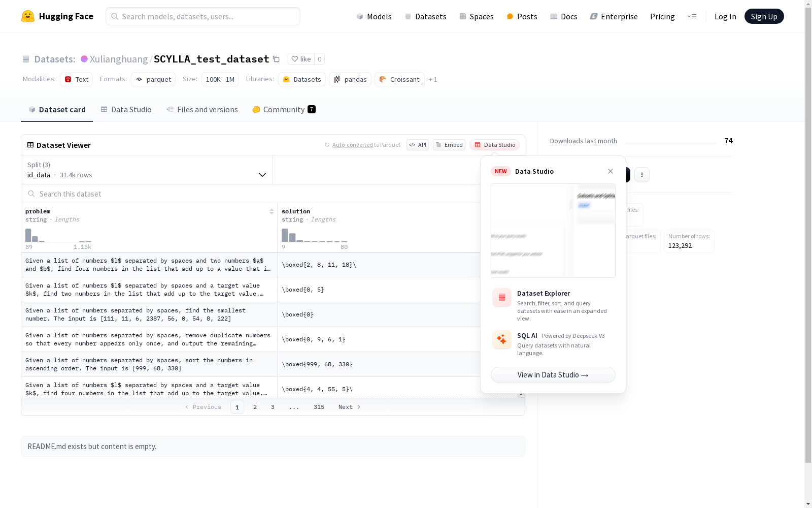
Task: Click the like count 0
Action: click(x=320, y=59)
